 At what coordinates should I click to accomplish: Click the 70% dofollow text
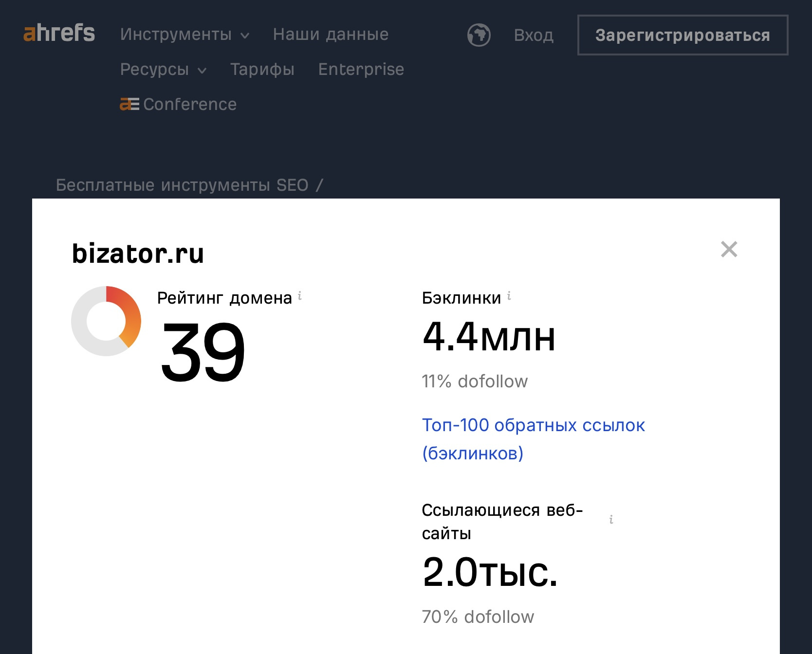click(x=478, y=617)
